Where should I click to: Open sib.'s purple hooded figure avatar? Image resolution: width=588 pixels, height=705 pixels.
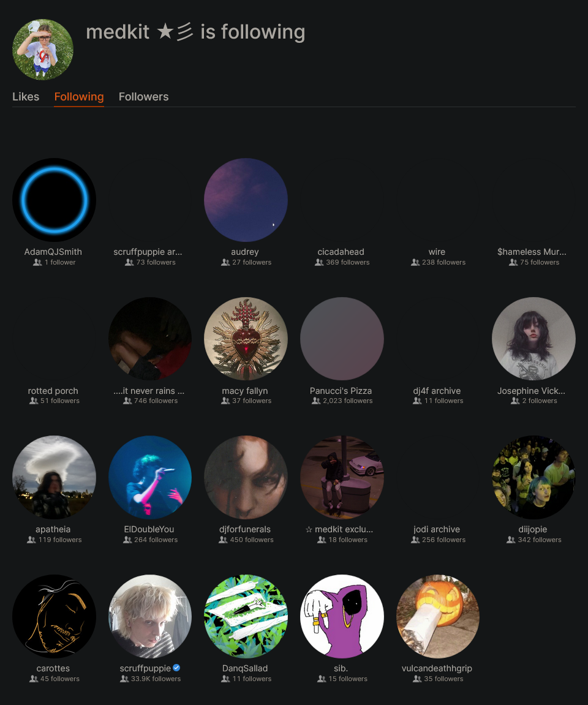pos(342,616)
